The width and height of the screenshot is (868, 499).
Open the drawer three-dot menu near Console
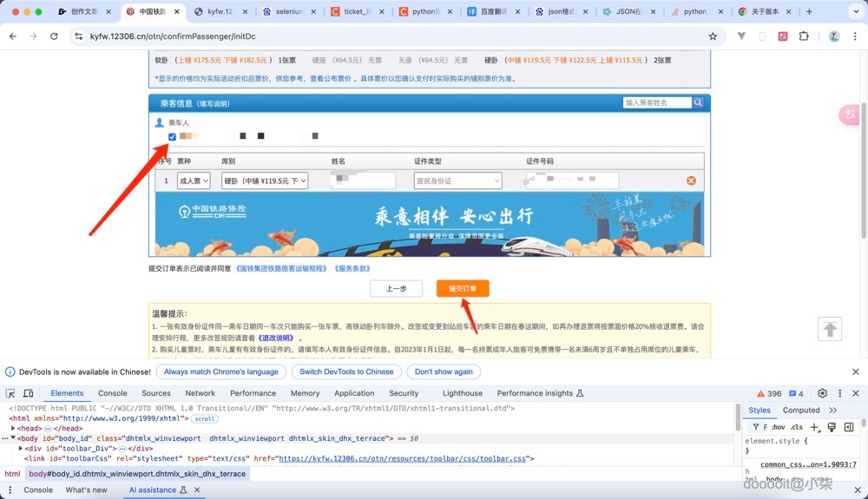pyautogui.click(x=10, y=489)
